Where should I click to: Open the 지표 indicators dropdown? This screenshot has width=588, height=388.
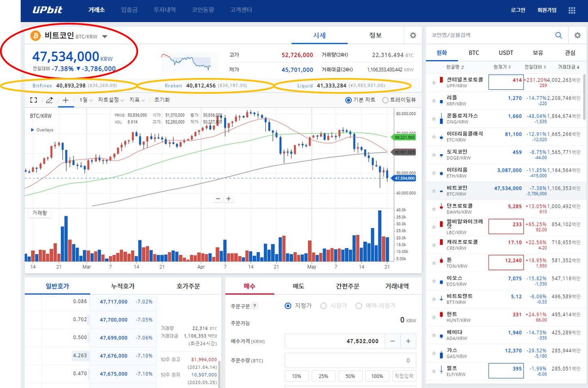pos(137,100)
